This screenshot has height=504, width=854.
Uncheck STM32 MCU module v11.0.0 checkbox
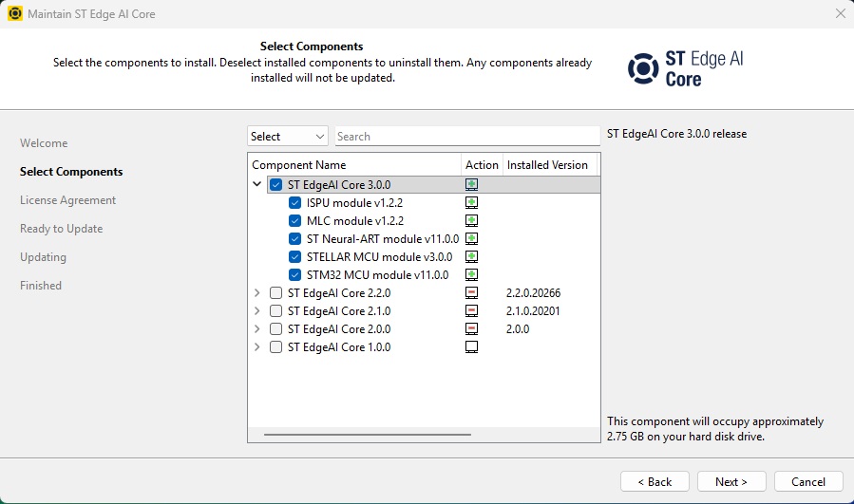tap(294, 274)
